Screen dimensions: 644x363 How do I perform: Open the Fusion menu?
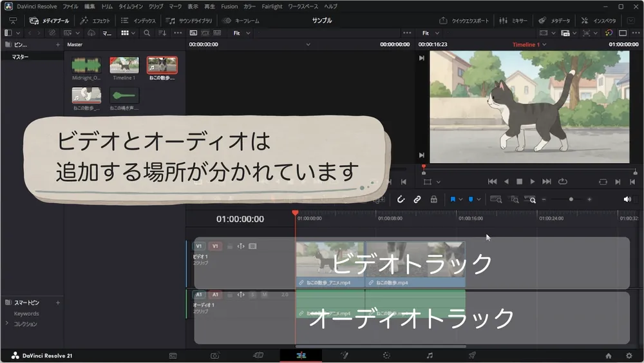pyautogui.click(x=229, y=6)
